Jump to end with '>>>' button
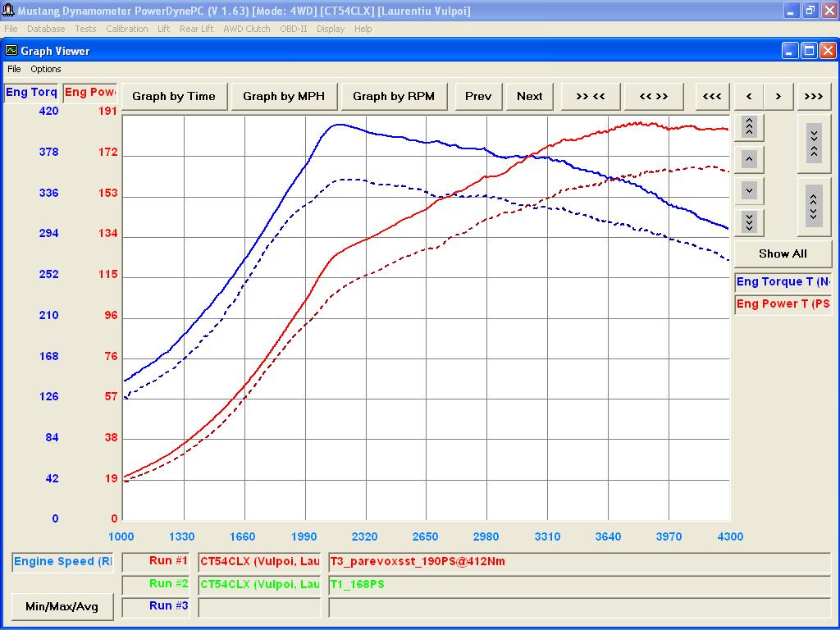The width and height of the screenshot is (840, 630). 813,97
